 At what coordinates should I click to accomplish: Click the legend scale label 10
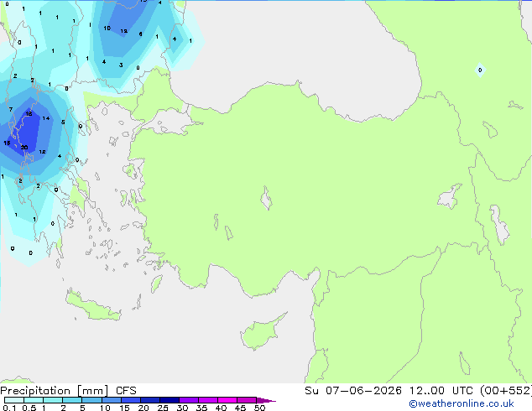click(105, 408)
